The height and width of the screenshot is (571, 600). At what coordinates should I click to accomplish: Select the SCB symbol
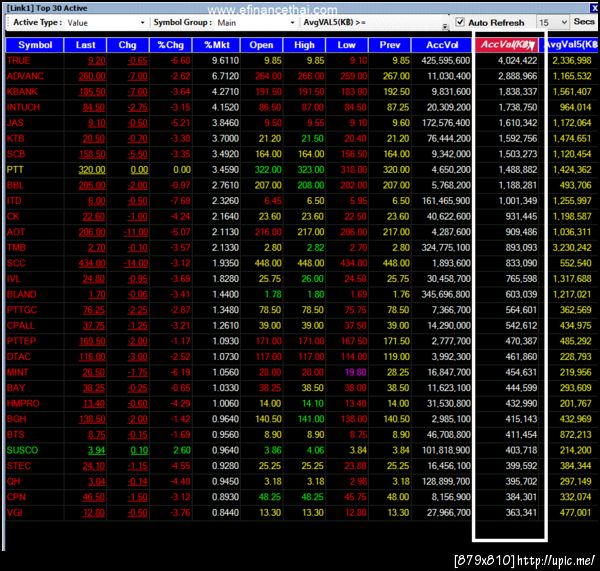pos(16,154)
